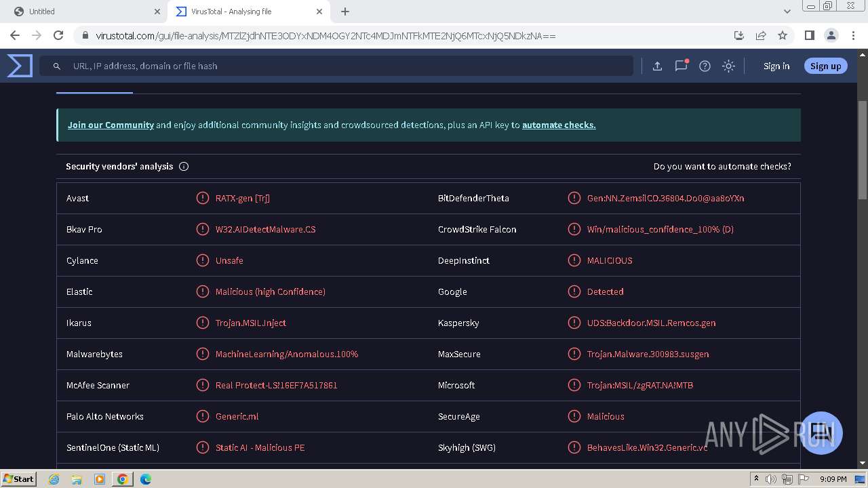Click the Real Protect-LS!16EF7A517861 result
Viewport: 868px width, 488px height.
point(277,385)
